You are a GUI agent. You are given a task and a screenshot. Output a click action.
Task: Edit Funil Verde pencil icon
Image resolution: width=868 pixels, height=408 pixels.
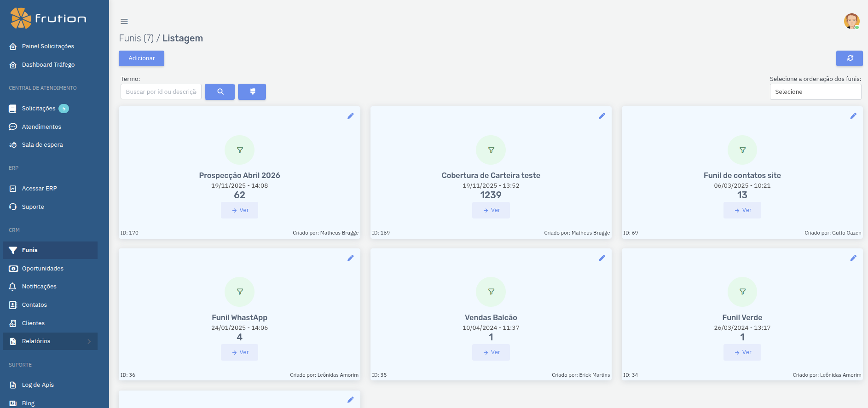pos(853,258)
